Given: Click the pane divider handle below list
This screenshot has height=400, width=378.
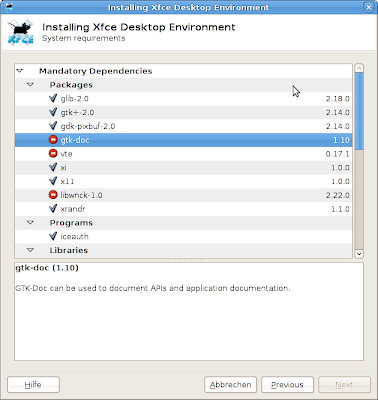Looking at the screenshot, I should [x=189, y=260].
